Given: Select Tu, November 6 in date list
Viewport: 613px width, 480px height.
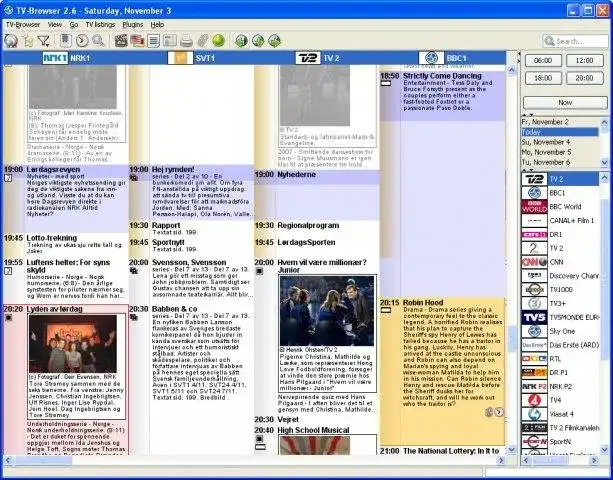Looking at the screenshot, I should coord(559,162).
